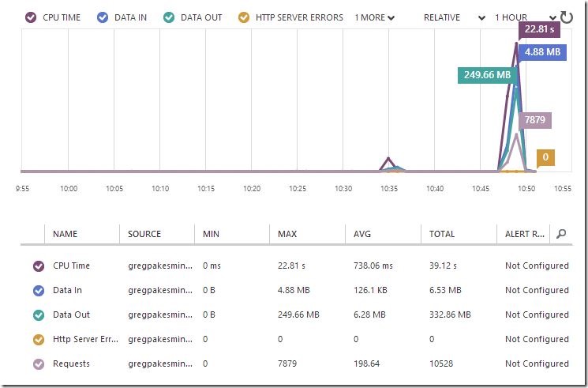Image resolution: width=588 pixels, height=388 pixels.
Task: Click the 10:50 time axis label
Action: coord(526,189)
